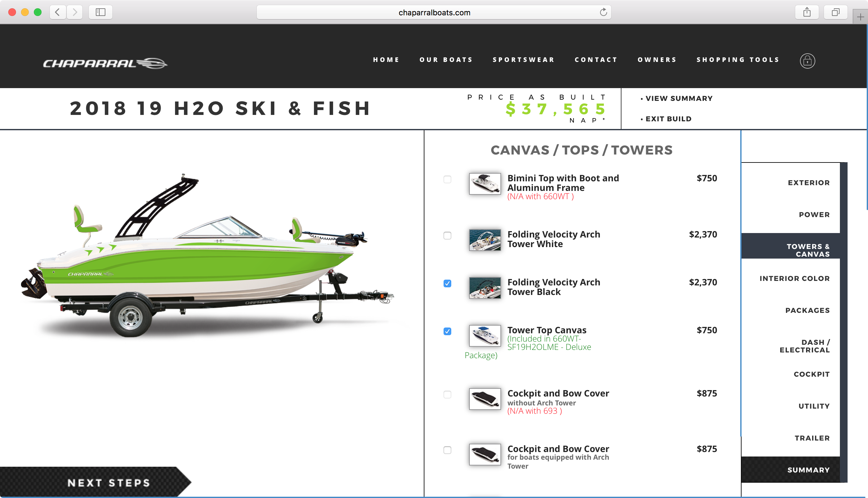Screen dimensions: 868x498
Task: Open the Safari share icon
Action: [x=807, y=12]
